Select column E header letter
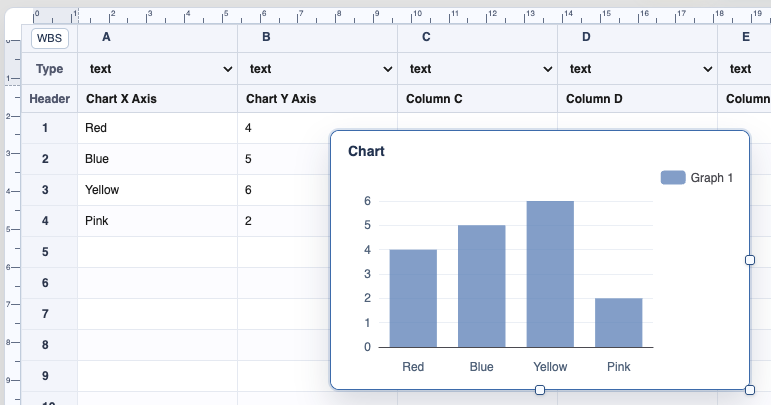Screen dimensions: 771x405 click(x=746, y=37)
